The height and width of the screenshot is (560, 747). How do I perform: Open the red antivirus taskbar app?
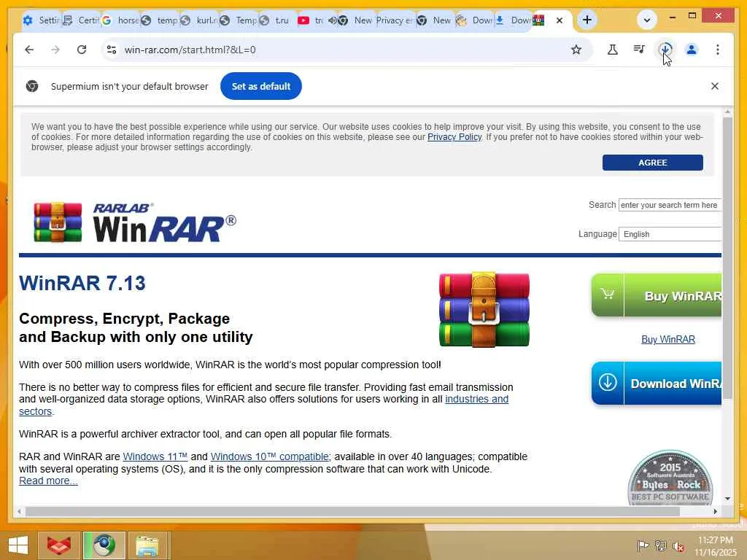pyautogui.click(x=60, y=545)
